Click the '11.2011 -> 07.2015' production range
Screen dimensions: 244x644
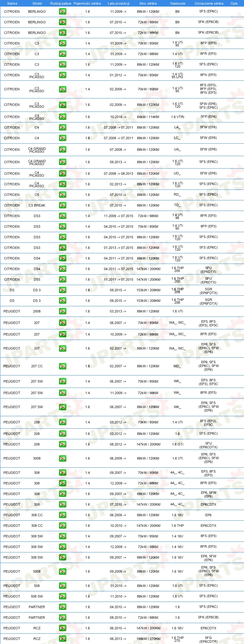(x=119, y=279)
